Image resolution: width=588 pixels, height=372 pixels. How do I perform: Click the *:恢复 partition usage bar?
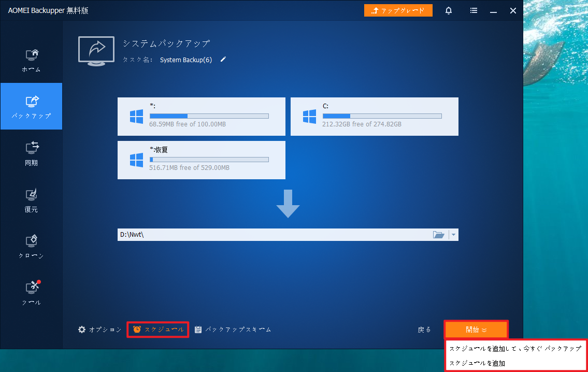coord(209,160)
